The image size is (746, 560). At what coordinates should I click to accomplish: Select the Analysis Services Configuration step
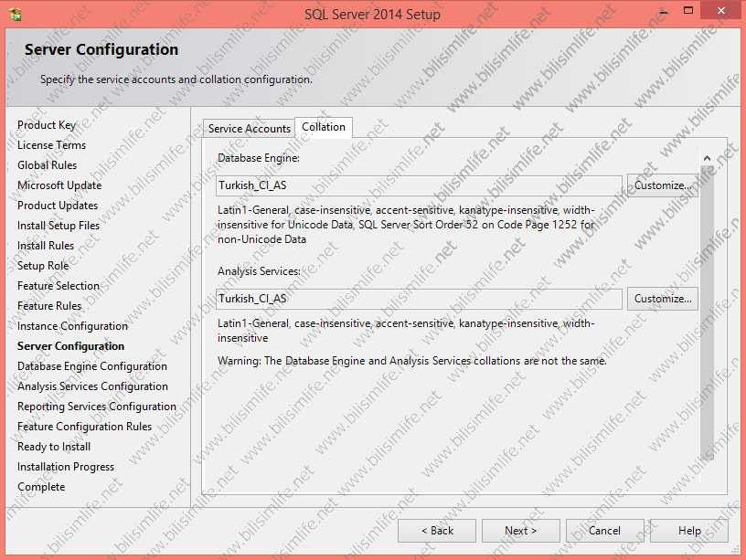pyautogui.click(x=92, y=386)
